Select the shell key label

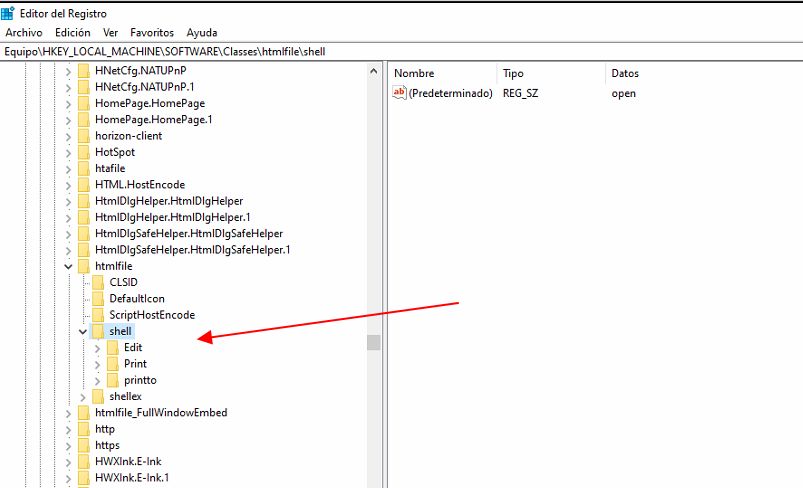[x=120, y=331]
